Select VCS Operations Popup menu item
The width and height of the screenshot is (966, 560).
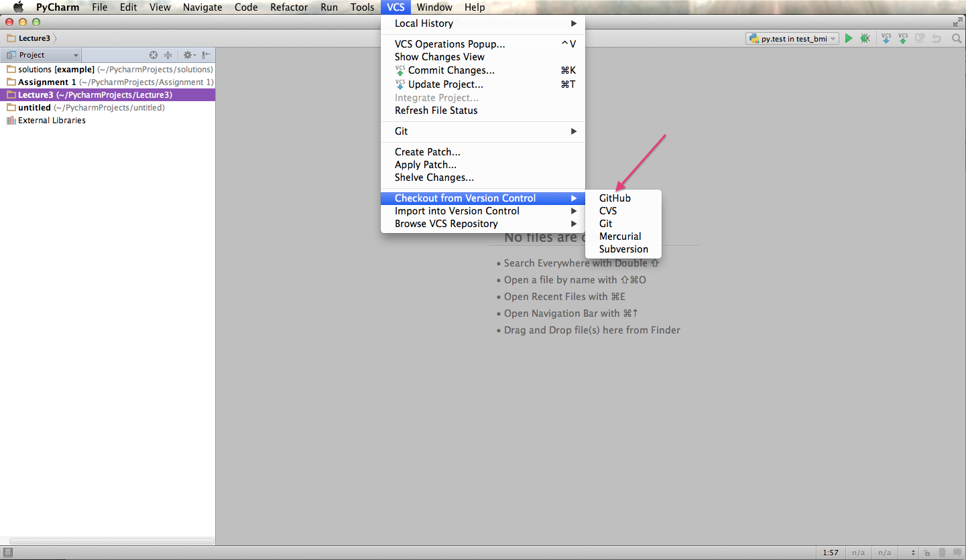483,44
